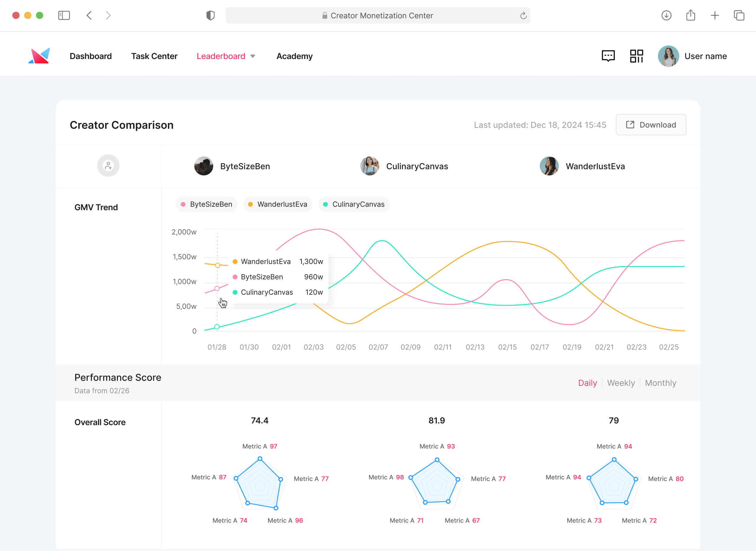Click the Metric A 97 label

click(x=260, y=446)
